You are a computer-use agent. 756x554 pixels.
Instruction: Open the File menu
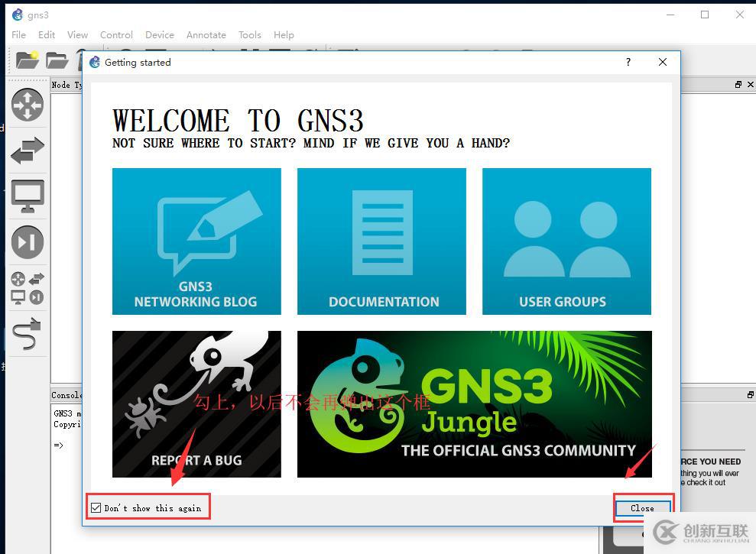[x=19, y=34]
